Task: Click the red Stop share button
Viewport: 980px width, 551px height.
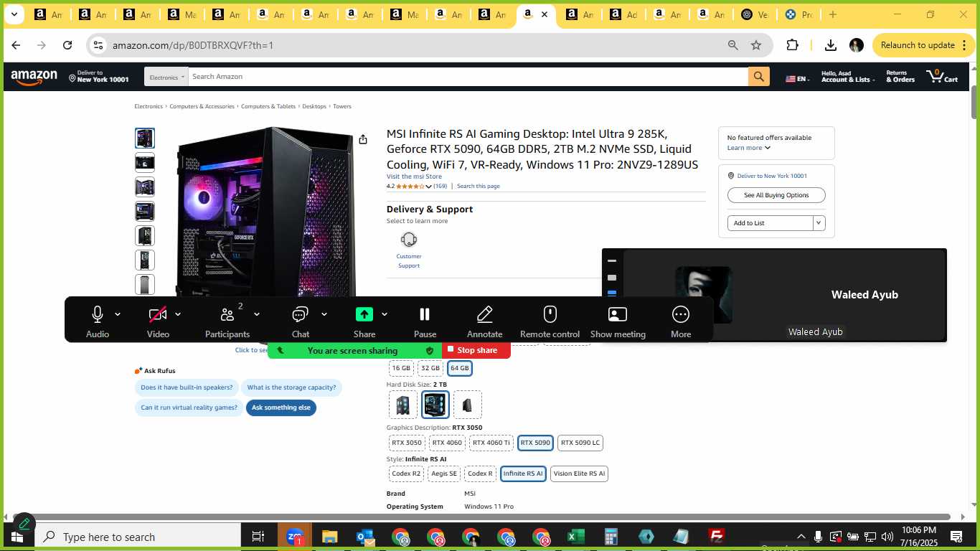Action: pyautogui.click(x=476, y=350)
